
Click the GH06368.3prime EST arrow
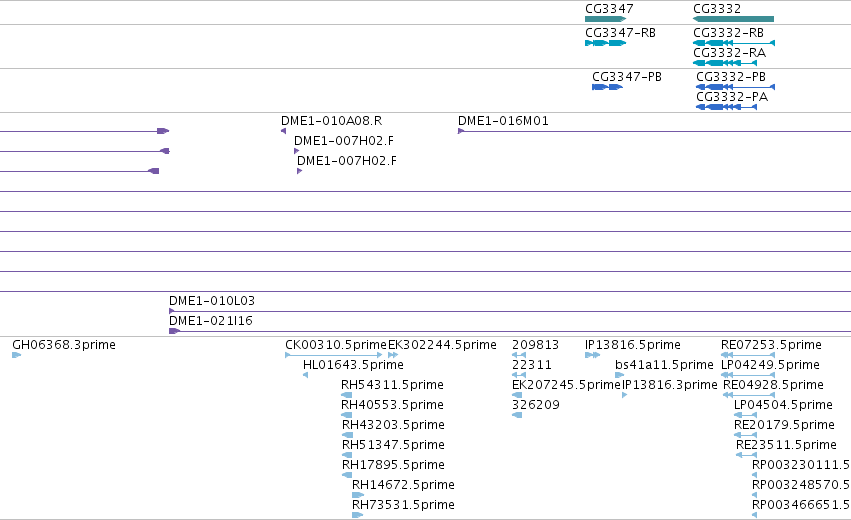16,355
